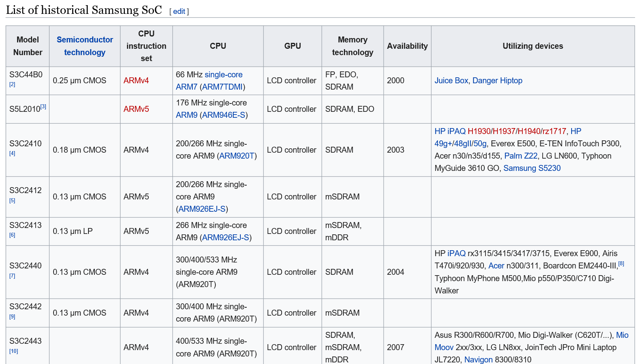Jump to footnote [2] under S3C44B0

(12, 84)
